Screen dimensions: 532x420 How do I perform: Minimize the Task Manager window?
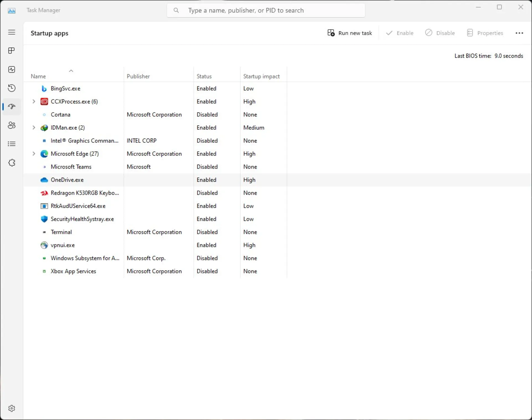pos(478,7)
